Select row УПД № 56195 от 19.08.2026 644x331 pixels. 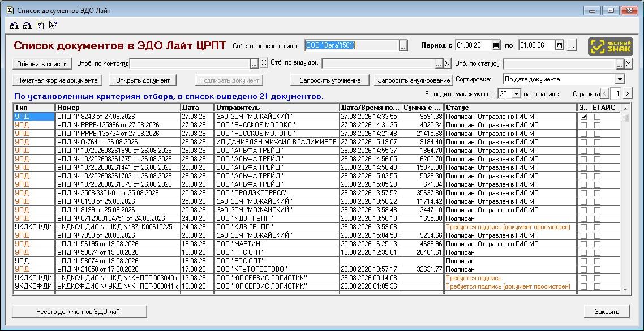pos(316,244)
